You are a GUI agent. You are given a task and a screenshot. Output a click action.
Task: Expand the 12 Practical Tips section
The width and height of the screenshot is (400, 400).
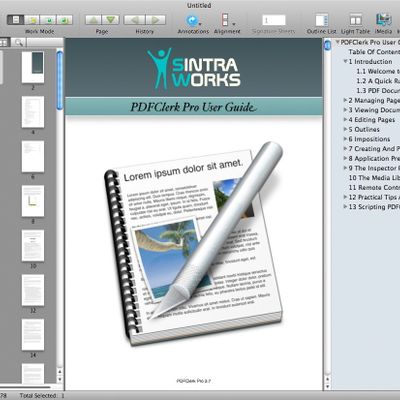345,197
